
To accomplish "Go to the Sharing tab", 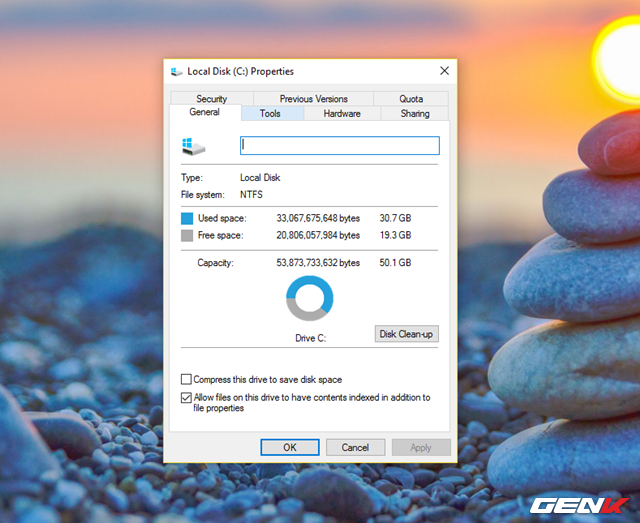I will pos(415,114).
